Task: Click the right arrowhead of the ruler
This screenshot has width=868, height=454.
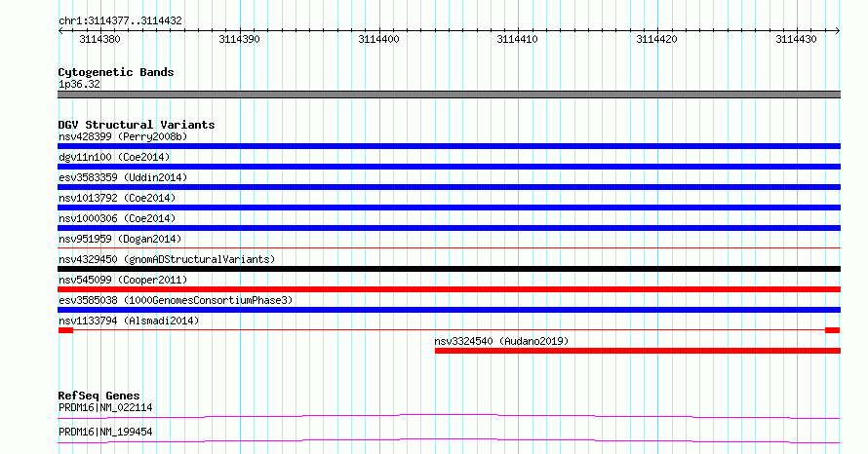Action: point(838,31)
